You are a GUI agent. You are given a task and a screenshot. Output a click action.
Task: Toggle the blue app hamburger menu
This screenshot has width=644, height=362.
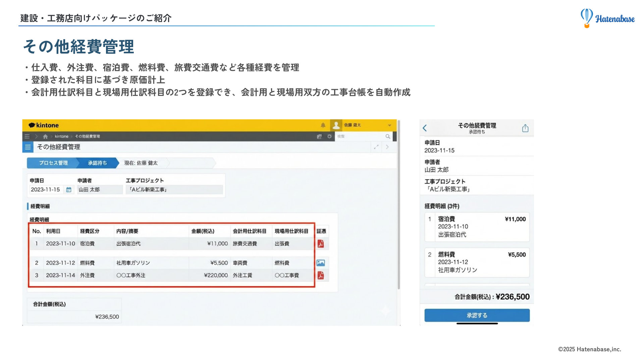28,147
